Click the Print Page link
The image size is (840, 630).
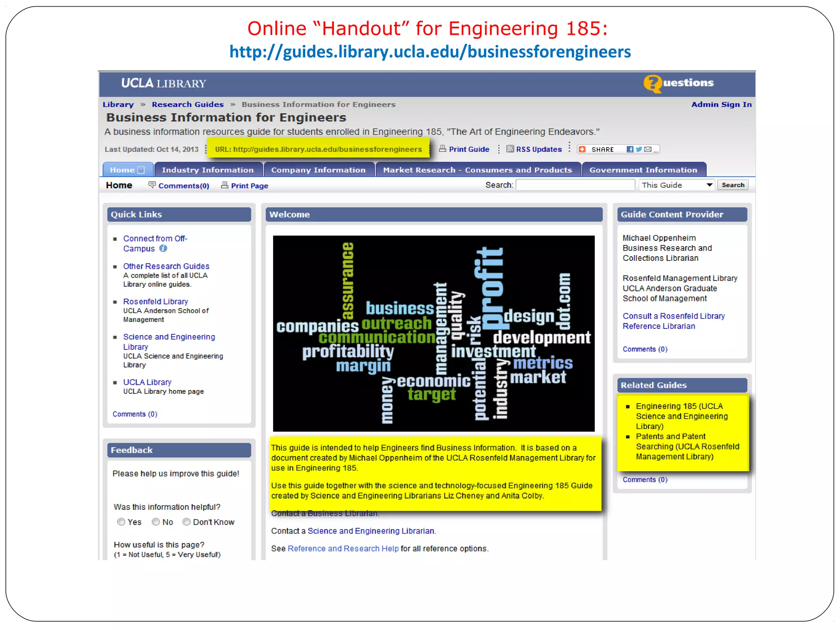coord(249,186)
